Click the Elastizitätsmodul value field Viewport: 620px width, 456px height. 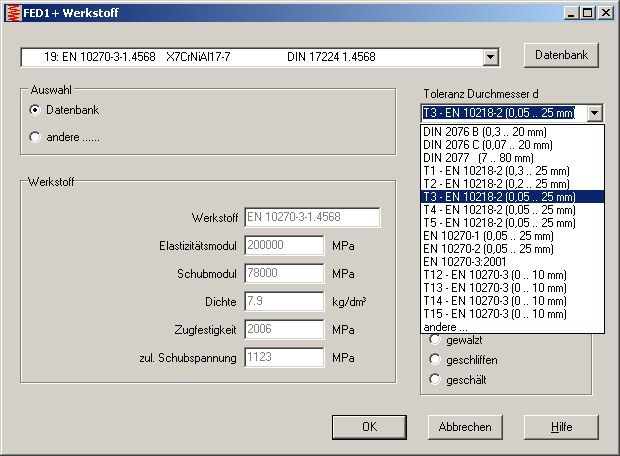click(283, 246)
